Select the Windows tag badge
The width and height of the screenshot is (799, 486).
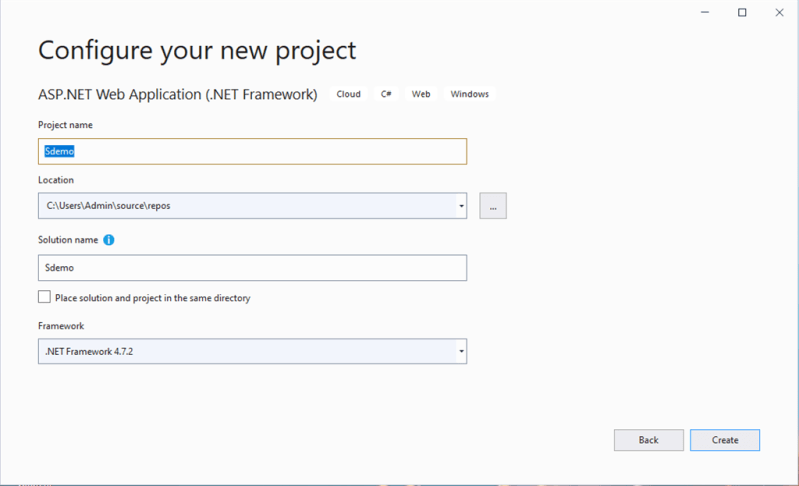[469, 94]
